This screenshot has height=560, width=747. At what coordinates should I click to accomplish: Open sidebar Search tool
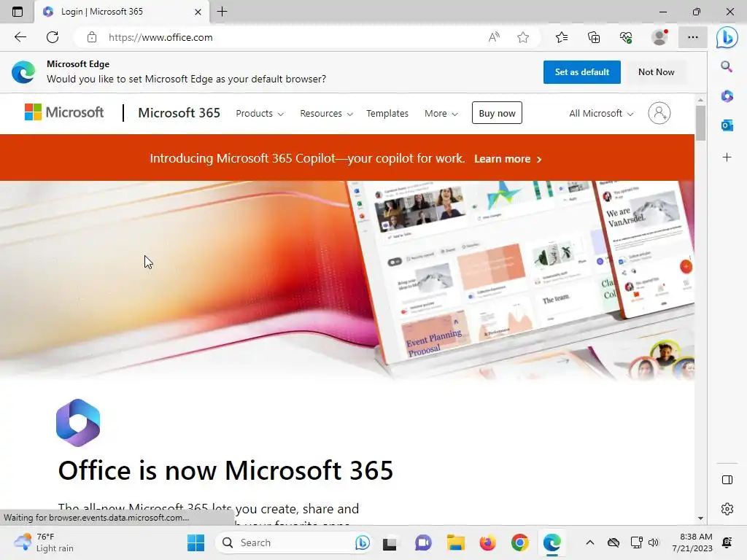(727, 66)
